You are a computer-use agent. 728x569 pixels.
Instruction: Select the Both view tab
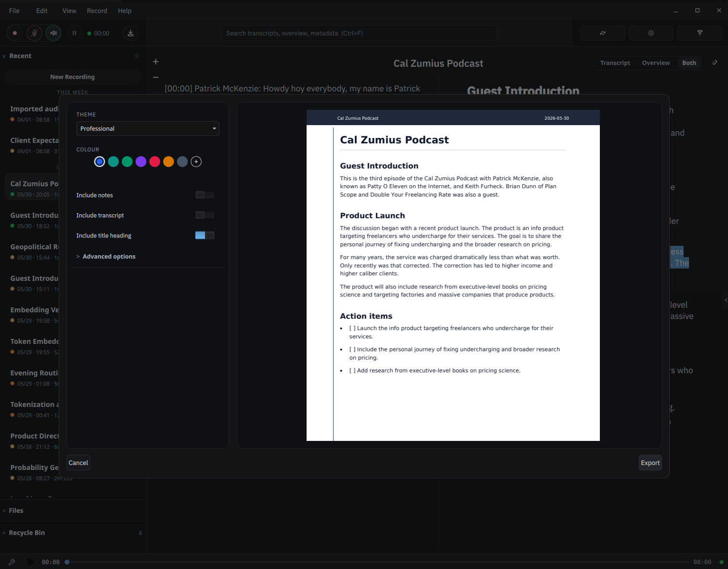pos(689,63)
